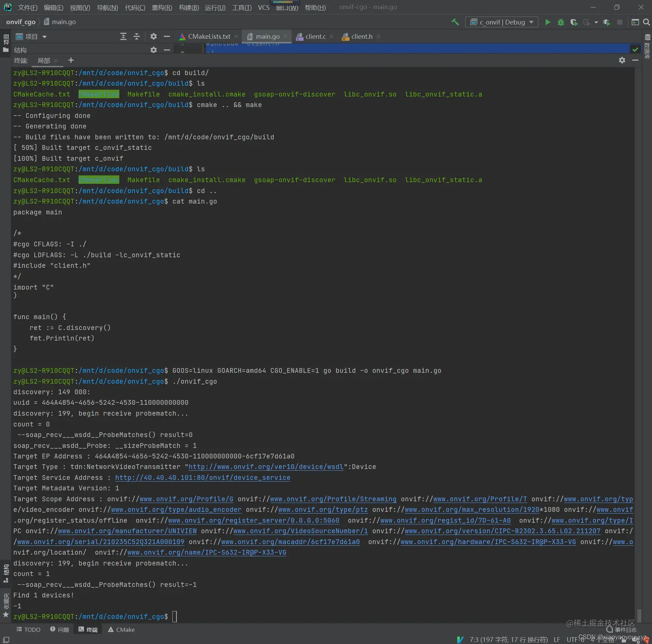Image resolution: width=652 pixels, height=644 pixels.
Task: Close the main.go tab
Action: tap(285, 37)
